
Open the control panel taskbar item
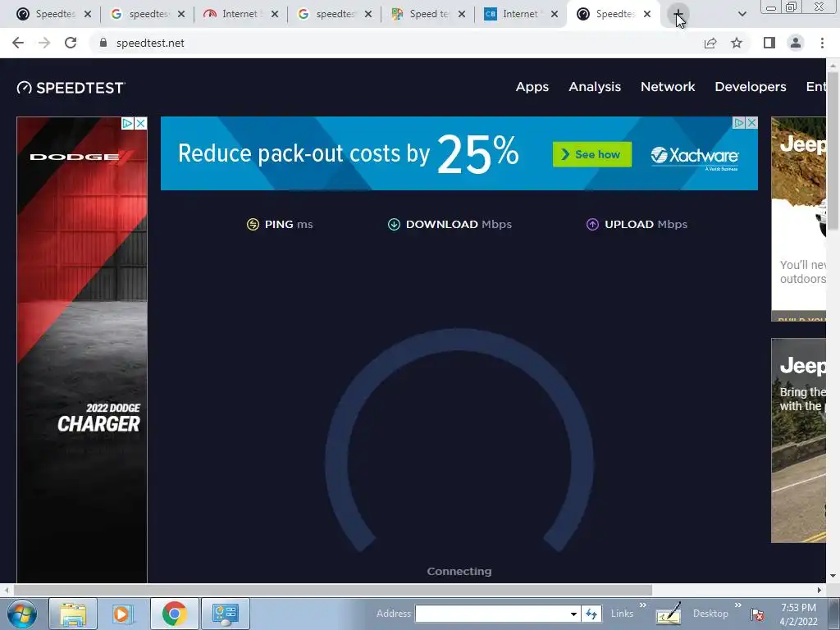(x=225, y=614)
